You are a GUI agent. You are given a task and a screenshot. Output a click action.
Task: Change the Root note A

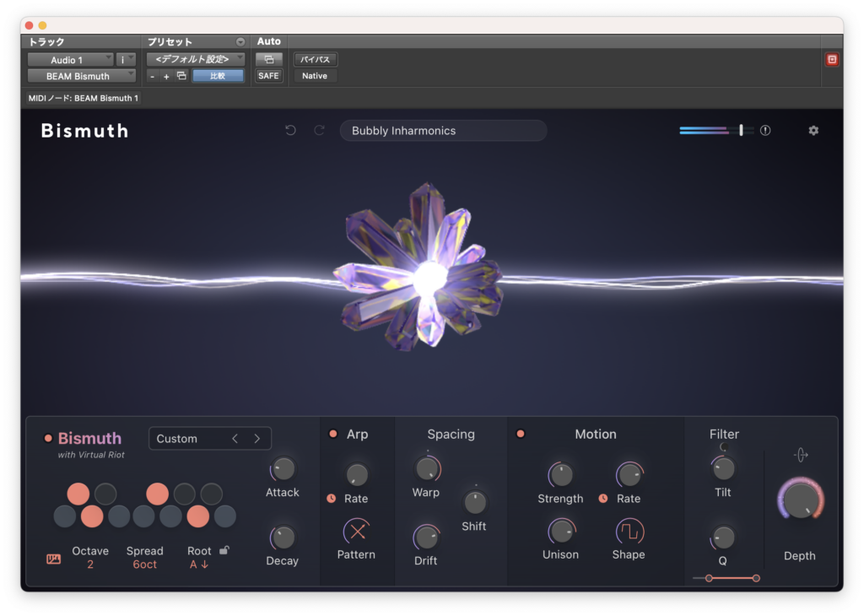pos(199,565)
